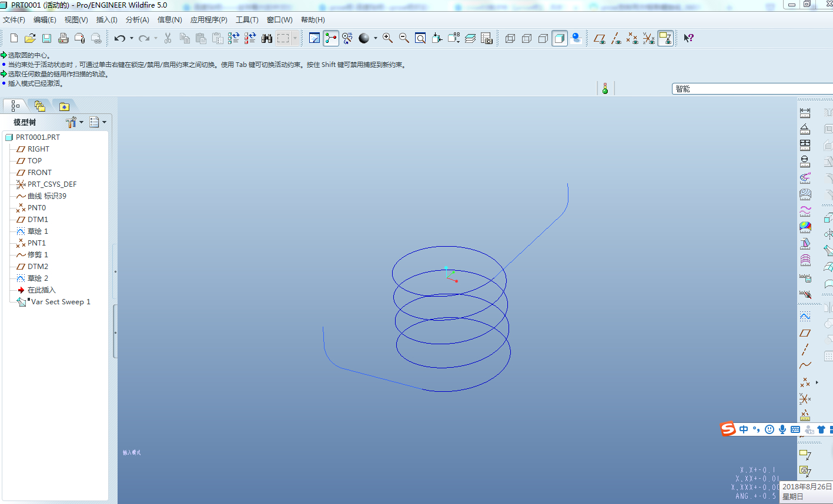Select the Sketch tool in right toolbar

pyautogui.click(x=805, y=316)
